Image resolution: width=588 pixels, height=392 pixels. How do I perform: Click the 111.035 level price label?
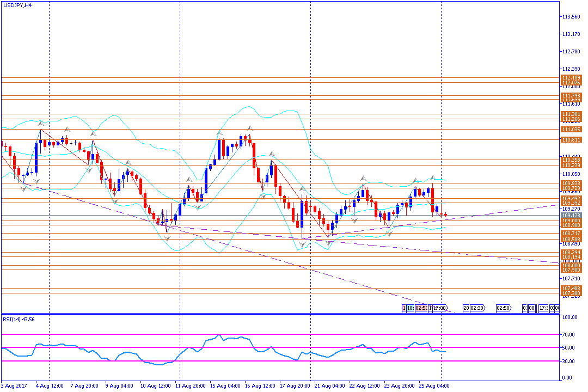click(x=571, y=130)
